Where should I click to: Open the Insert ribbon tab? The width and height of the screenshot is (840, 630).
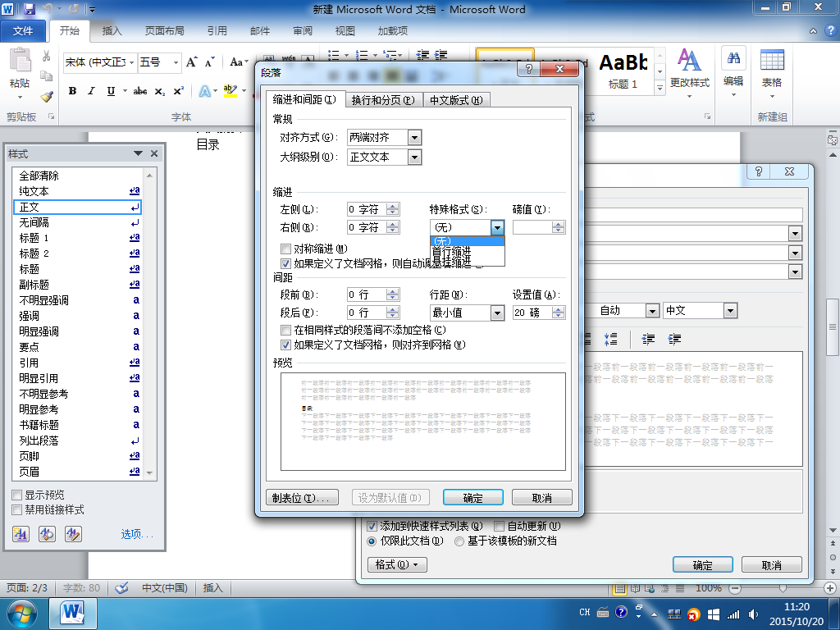(112, 31)
